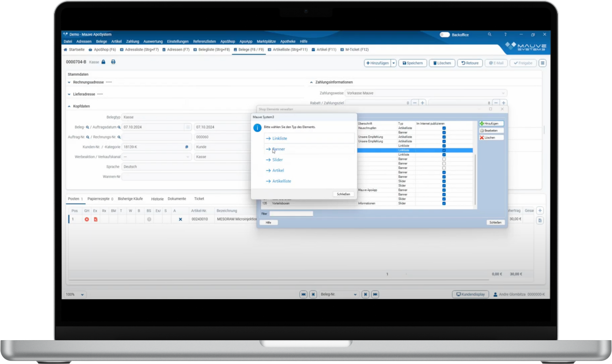Click the printer icon beside Kasse
The image size is (612, 364).
pos(113,62)
